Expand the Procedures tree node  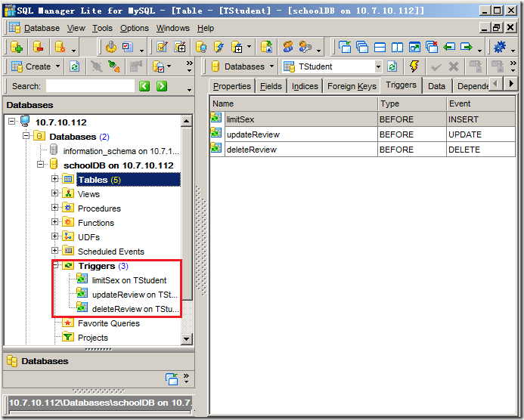coord(54,207)
